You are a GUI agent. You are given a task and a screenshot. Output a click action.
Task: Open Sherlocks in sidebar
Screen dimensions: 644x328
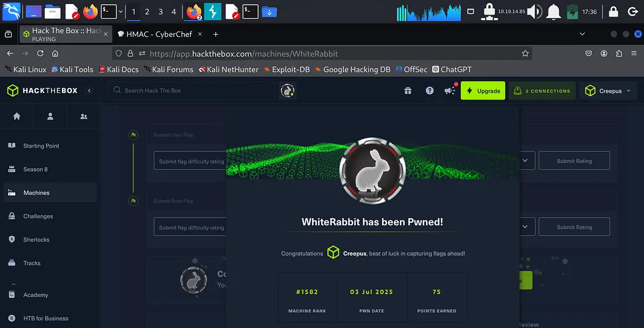click(50, 240)
